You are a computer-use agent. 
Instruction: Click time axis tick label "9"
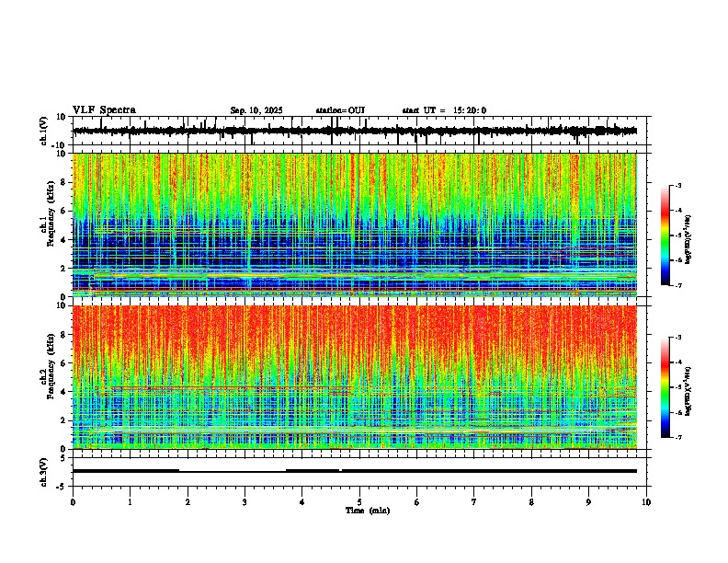[x=588, y=502]
